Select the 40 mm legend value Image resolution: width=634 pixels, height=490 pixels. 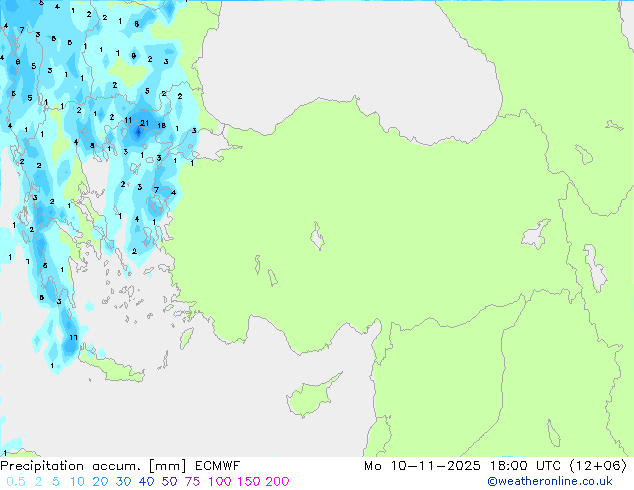(146, 482)
